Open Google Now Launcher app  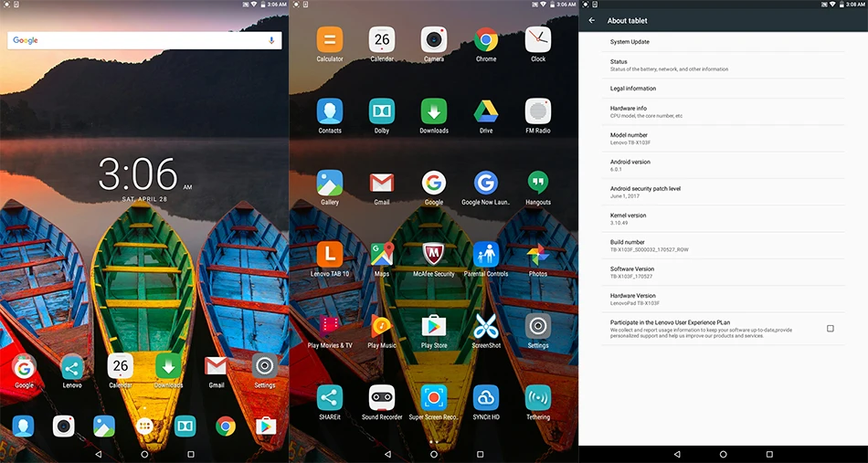(485, 183)
